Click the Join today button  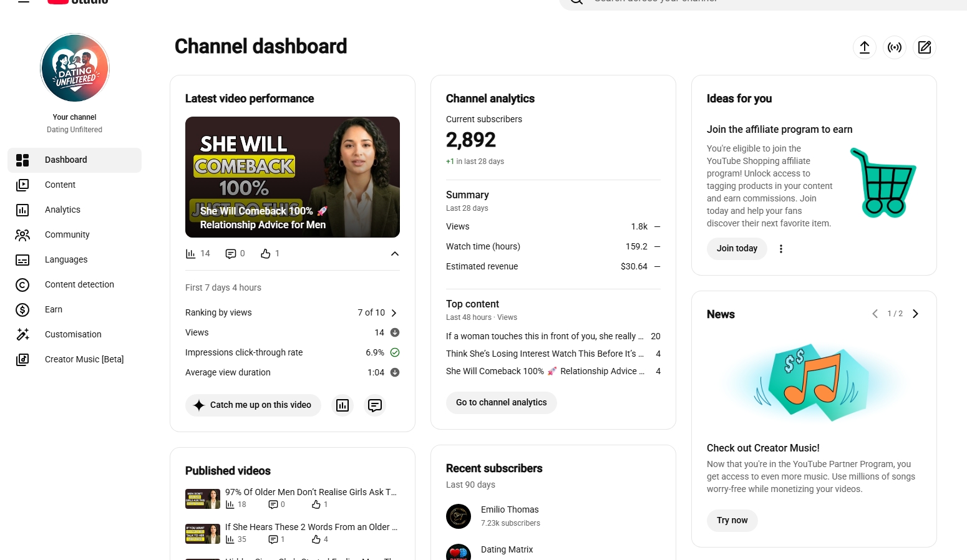[737, 249]
